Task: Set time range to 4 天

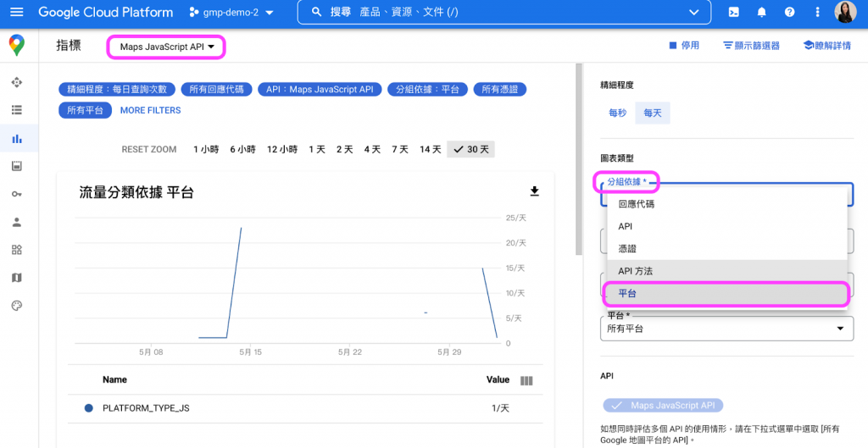Action: pyautogui.click(x=372, y=149)
